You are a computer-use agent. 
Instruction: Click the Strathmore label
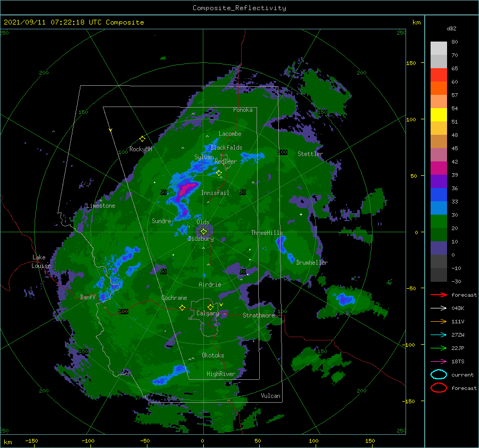[259, 315]
